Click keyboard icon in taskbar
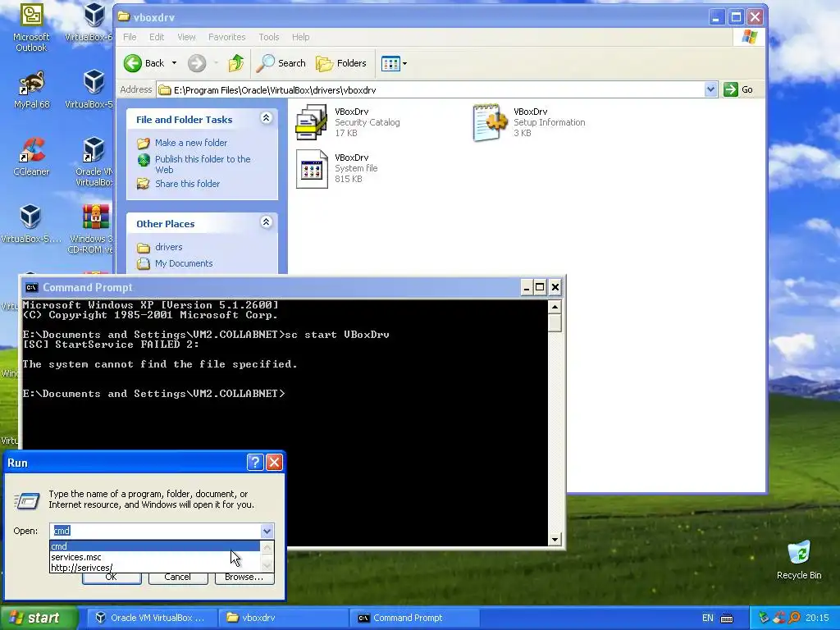This screenshot has width=840, height=630. click(x=727, y=619)
